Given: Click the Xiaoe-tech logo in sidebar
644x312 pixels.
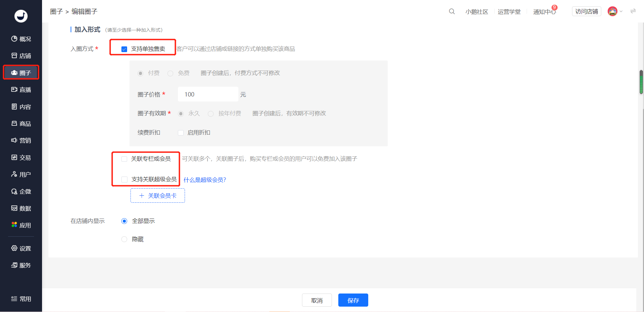Looking at the screenshot, I should [x=21, y=16].
